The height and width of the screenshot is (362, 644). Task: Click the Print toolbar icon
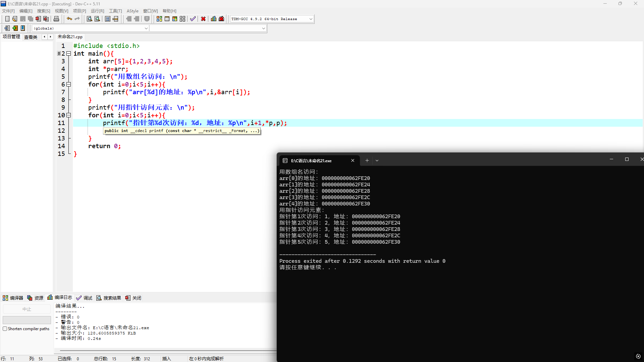[x=56, y=19]
